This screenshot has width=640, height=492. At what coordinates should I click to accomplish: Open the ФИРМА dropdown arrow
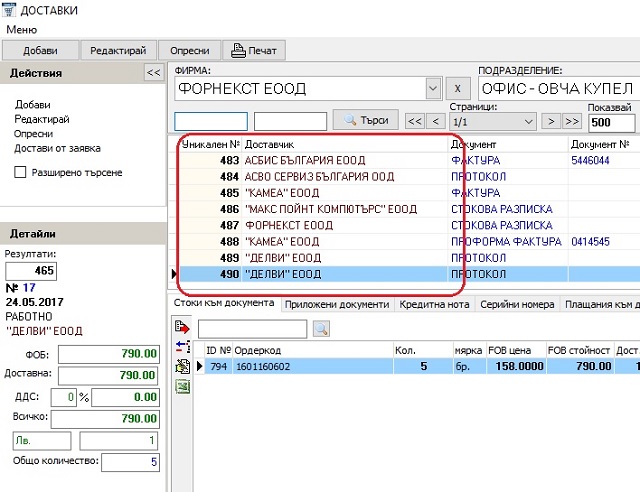(433, 88)
